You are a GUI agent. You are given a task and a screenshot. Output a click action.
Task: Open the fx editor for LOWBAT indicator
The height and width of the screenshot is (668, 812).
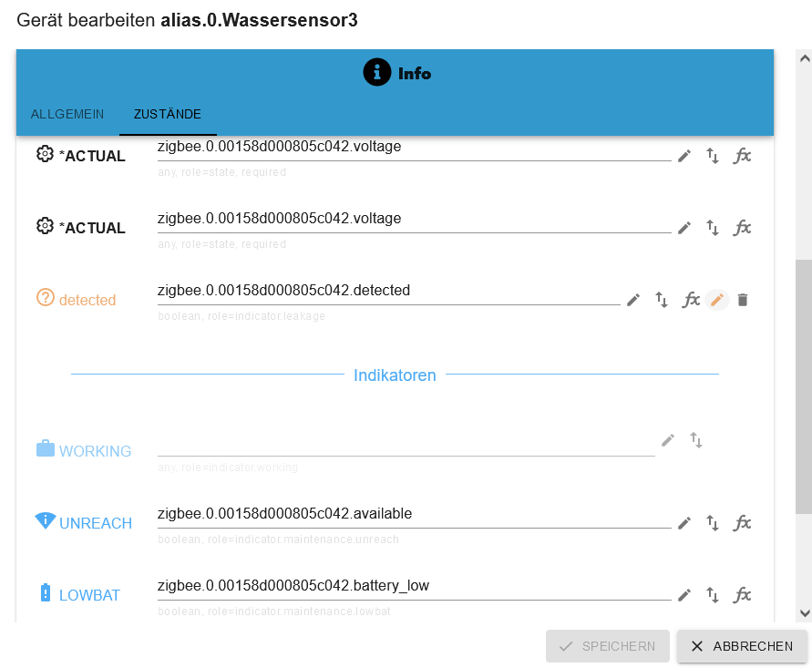pos(743,595)
